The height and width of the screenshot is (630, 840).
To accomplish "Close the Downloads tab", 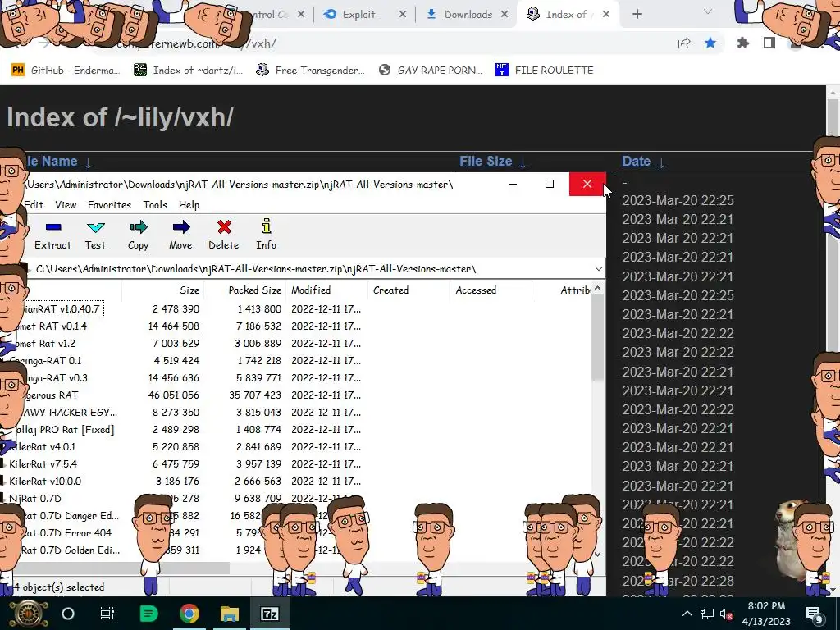I will coord(504,15).
